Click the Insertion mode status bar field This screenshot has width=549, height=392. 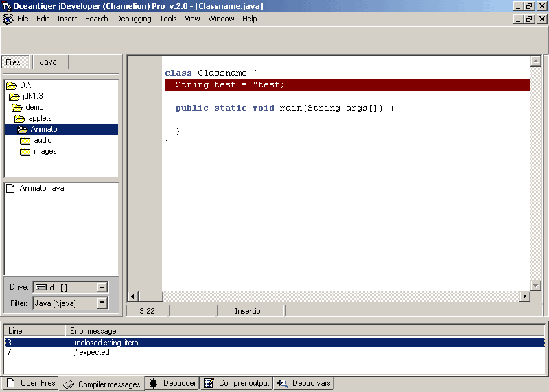click(x=250, y=311)
